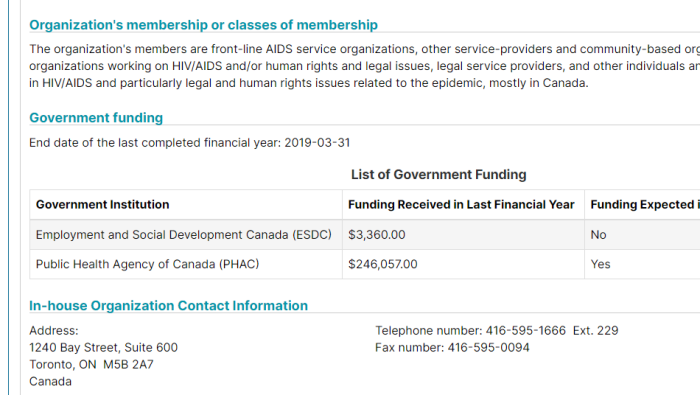Viewport: 700px width, 395px height.
Task: Click the 1240 Bay Street address line
Action: (104, 348)
